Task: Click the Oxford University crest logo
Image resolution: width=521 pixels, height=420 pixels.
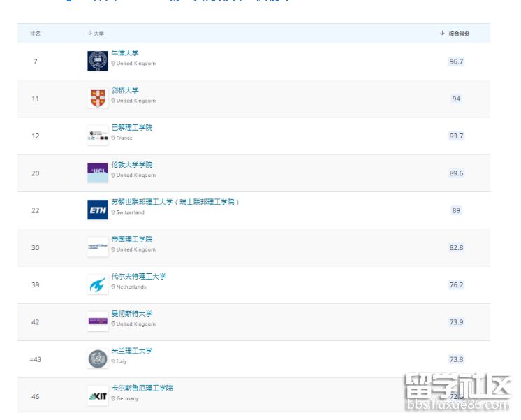Action: click(97, 61)
